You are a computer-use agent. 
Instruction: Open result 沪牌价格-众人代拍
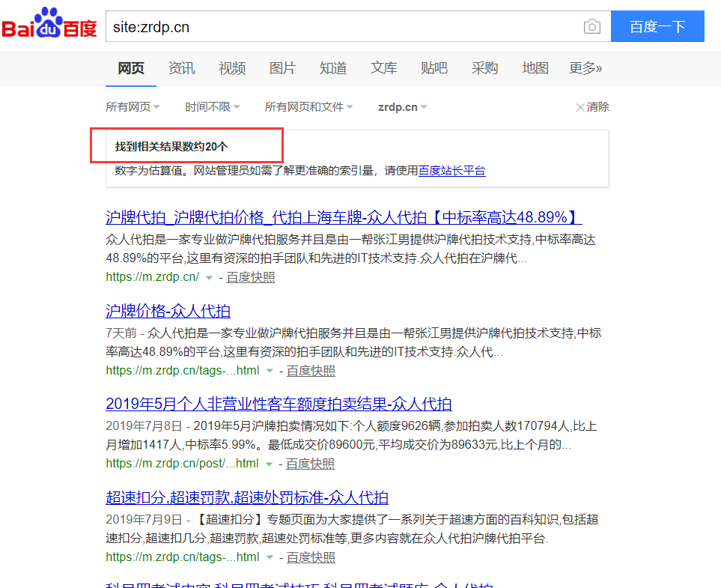[x=168, y=311]
